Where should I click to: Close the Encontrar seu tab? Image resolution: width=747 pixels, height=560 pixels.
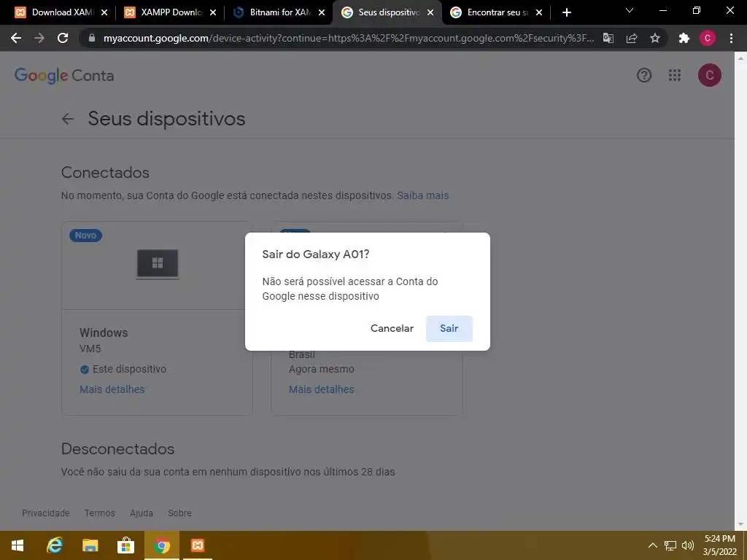tap(539, 12)
